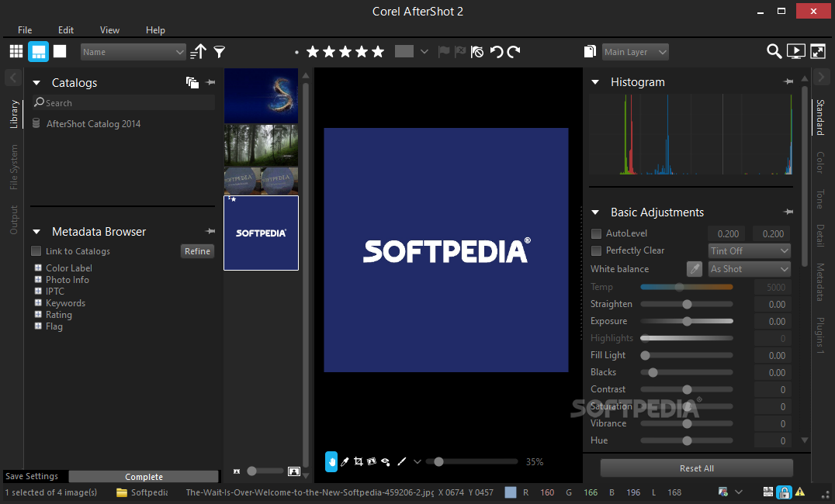Click the thumbnail size slider handle

(252, 471)
